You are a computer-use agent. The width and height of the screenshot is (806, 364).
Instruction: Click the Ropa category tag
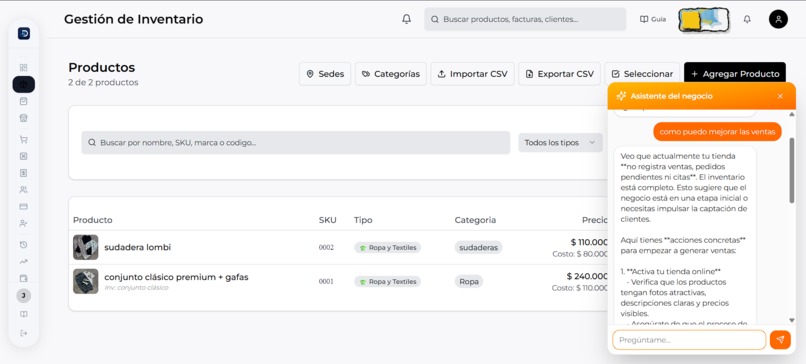coord(469,281)
